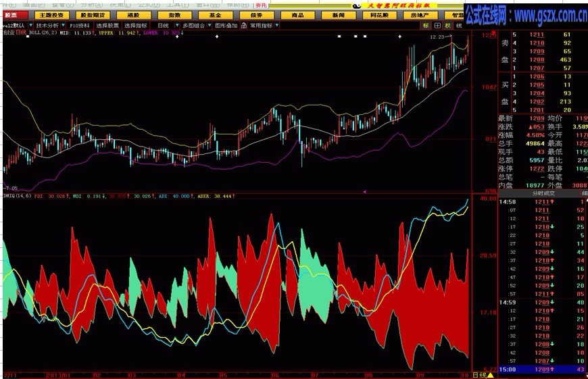Open the 技术分析 toolbar item
Viewport: 588px width, 379px height.
click(47, 26)
